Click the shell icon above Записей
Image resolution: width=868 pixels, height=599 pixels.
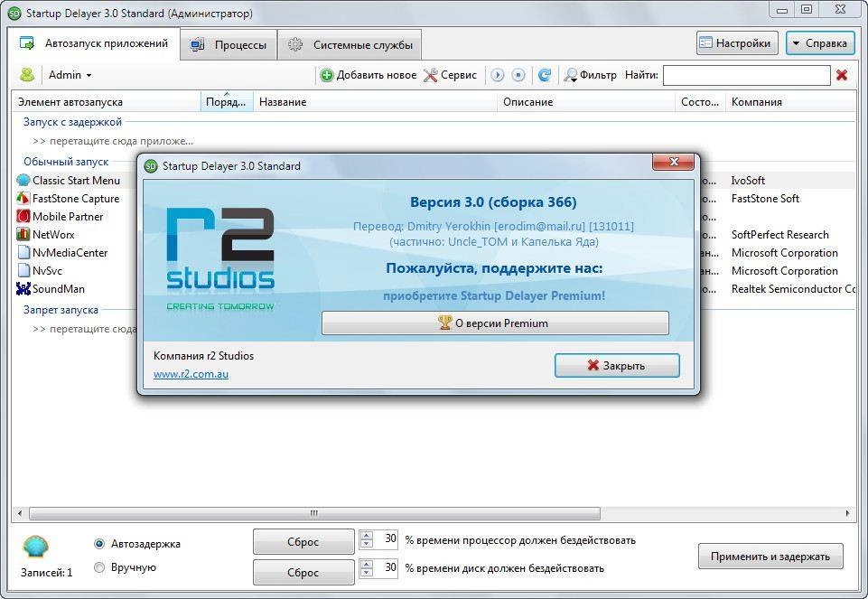pyautogui.click(x=36, y=547)
